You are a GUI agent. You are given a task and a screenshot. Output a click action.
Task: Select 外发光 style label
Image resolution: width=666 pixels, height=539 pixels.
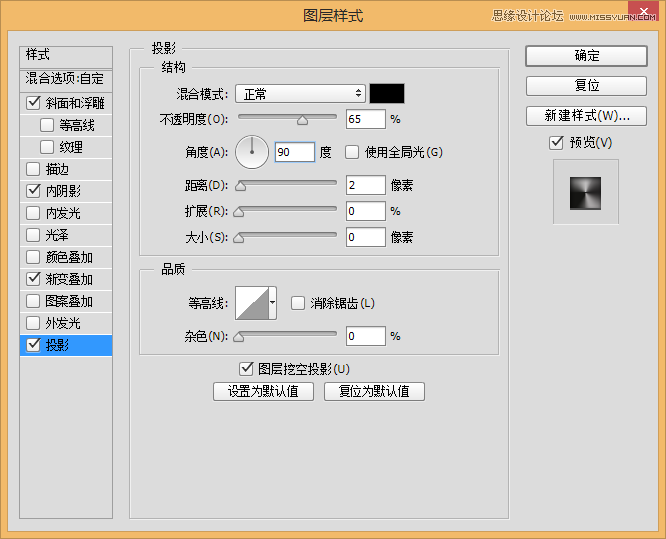click(63, 324)
